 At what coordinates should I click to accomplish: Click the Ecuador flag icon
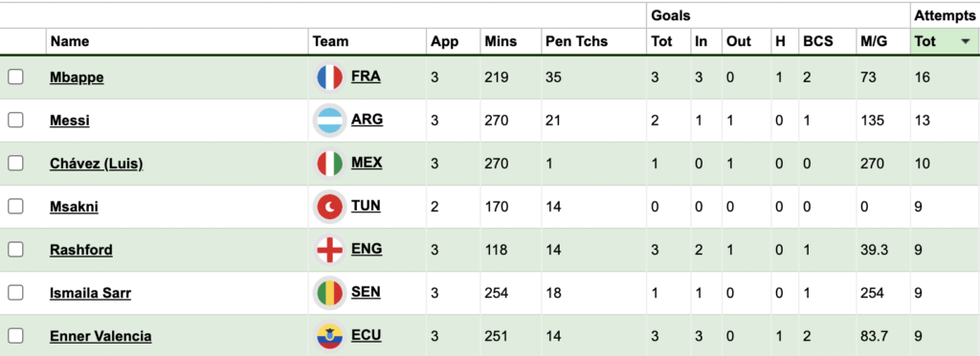click(x=329, y=336)
